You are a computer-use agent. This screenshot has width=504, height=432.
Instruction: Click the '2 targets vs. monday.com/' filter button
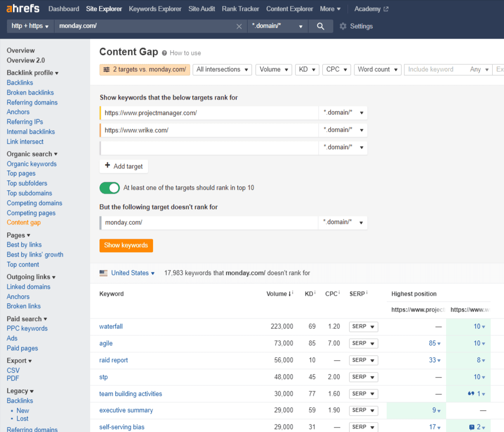tap(145, 69)
